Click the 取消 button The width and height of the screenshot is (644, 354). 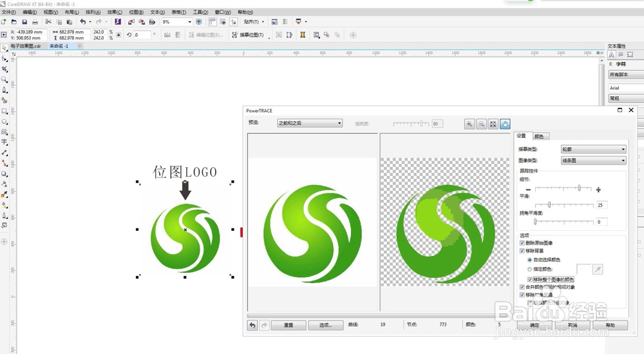(572, 325)
